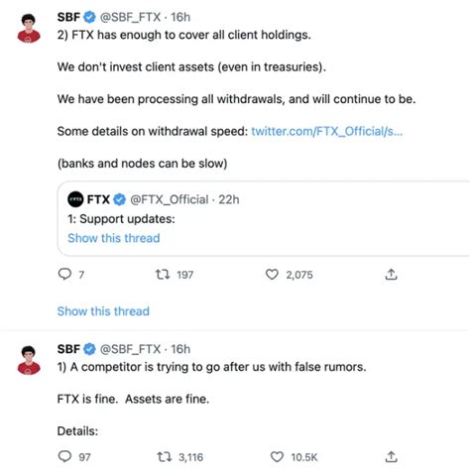This screenshot has width=470, height=476.
Task: Open @SBF_FTX handle on bottom tweet
Action: coord(130,349)
